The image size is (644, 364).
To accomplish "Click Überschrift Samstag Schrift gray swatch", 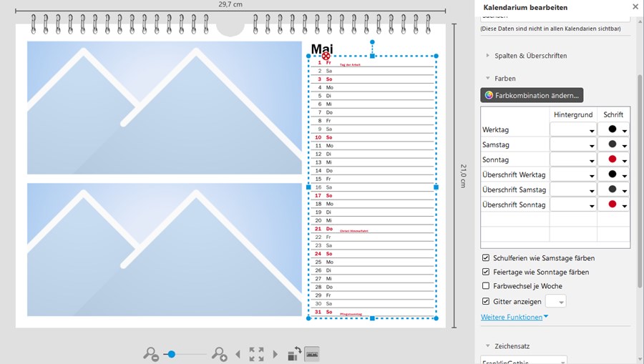I will coord(613,190).
